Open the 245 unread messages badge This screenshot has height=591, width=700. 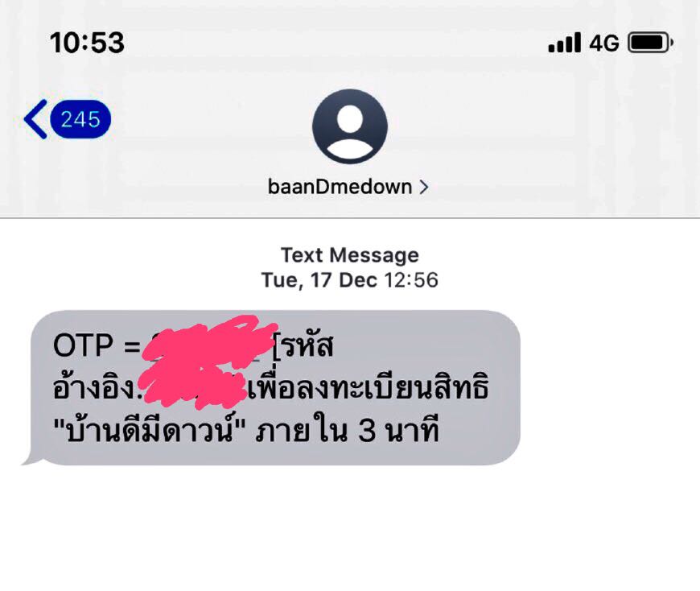click(80, 119)
